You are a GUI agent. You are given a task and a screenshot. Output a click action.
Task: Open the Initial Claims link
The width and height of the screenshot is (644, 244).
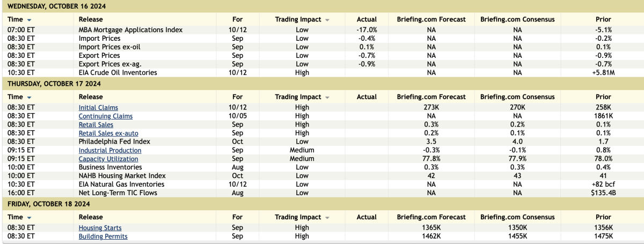coord(98,108)
